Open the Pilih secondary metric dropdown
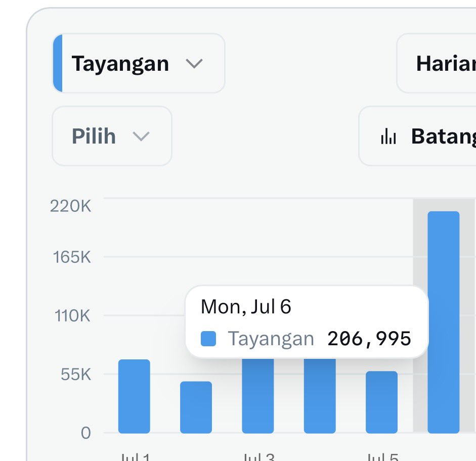The width and height of the screenshot is (476, 461). point(112,136)
